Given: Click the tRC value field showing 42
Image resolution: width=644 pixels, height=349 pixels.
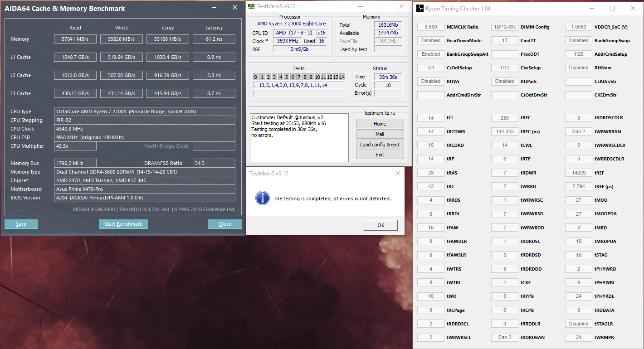Looking at the screenshot, I should 431,187.
